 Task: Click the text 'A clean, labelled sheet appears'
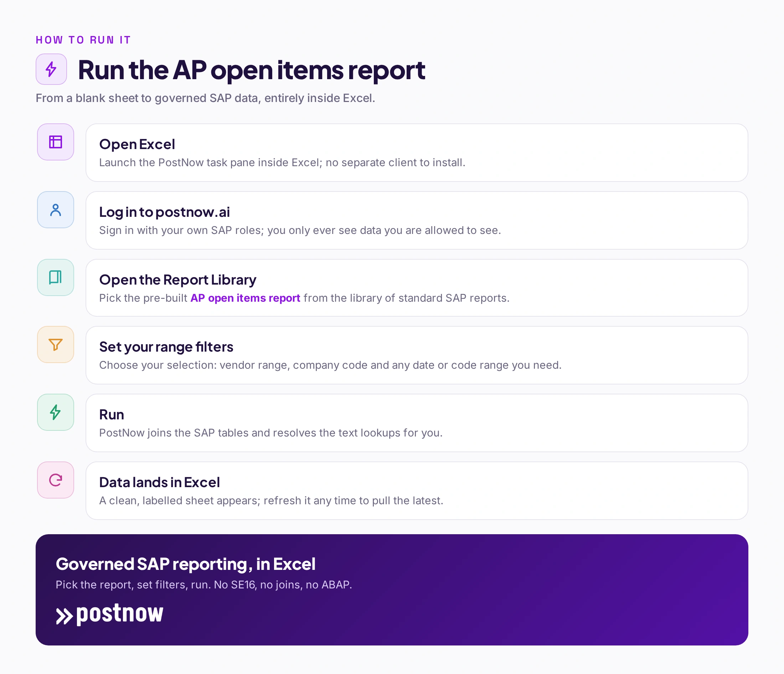pyautogui.click(x=180, y=501)
